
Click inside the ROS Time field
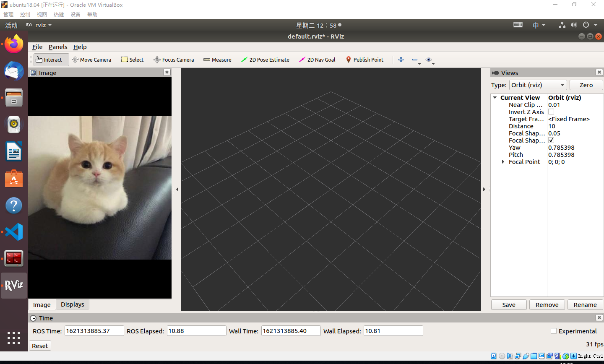point(94,330)
